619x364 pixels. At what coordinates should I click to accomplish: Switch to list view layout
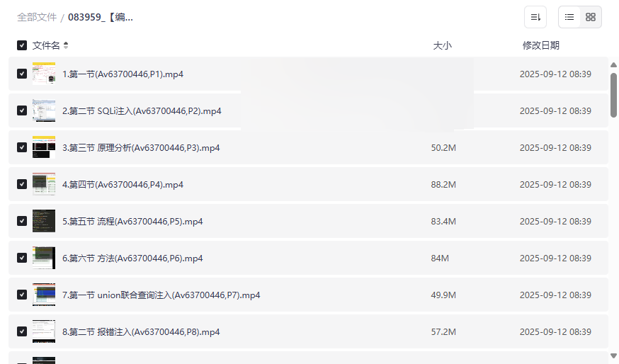pos(569,17)
